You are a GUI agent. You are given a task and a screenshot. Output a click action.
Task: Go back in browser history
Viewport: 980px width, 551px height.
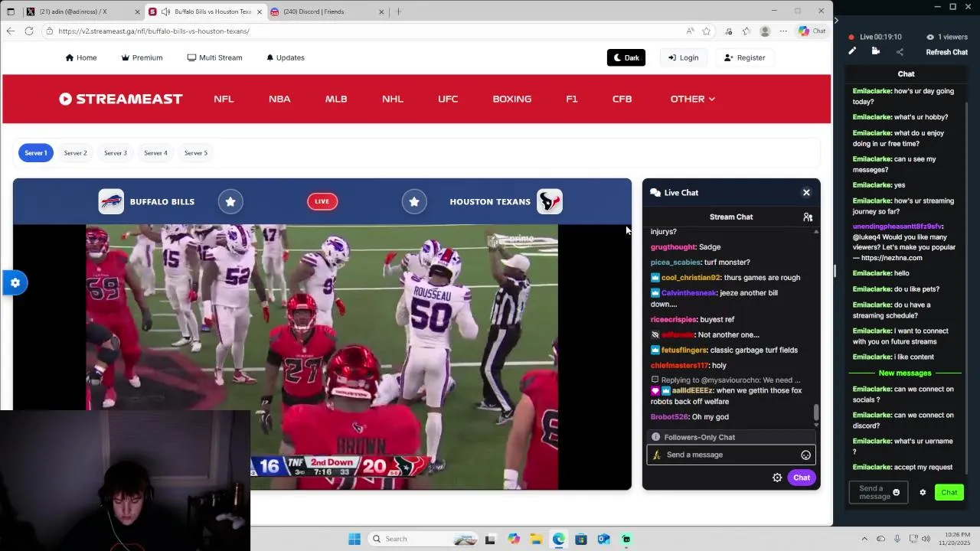tap(10, 31)
